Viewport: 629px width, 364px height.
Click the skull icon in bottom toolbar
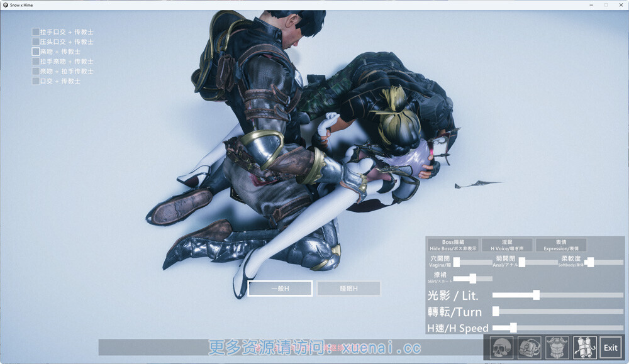click(x=501, y=348)
